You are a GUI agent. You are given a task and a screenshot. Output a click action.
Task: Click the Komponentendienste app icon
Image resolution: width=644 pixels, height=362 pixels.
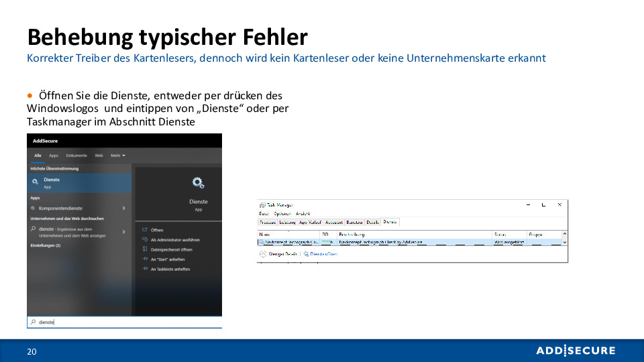point(34,208)
